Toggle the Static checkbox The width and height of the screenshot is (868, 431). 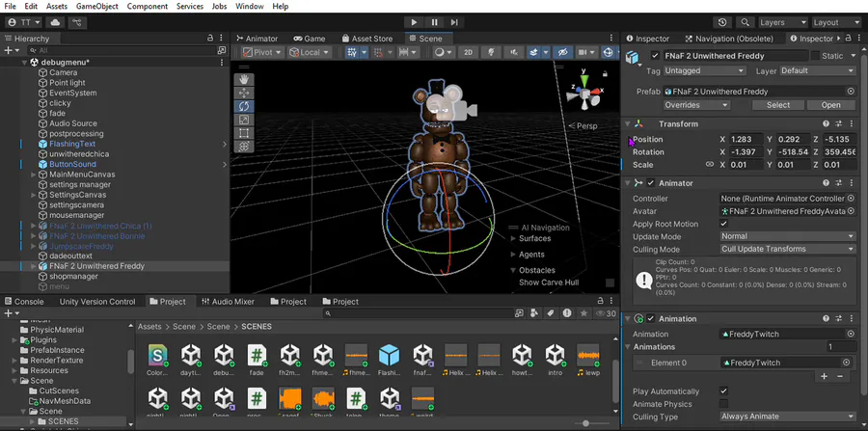click(x=815, y=56)
